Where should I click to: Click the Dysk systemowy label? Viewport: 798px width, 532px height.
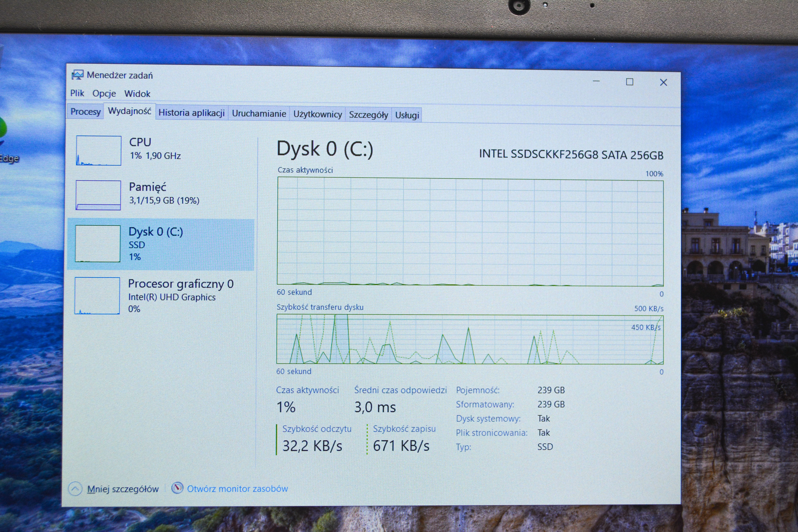pyautogui.click(x=488, y=419)
